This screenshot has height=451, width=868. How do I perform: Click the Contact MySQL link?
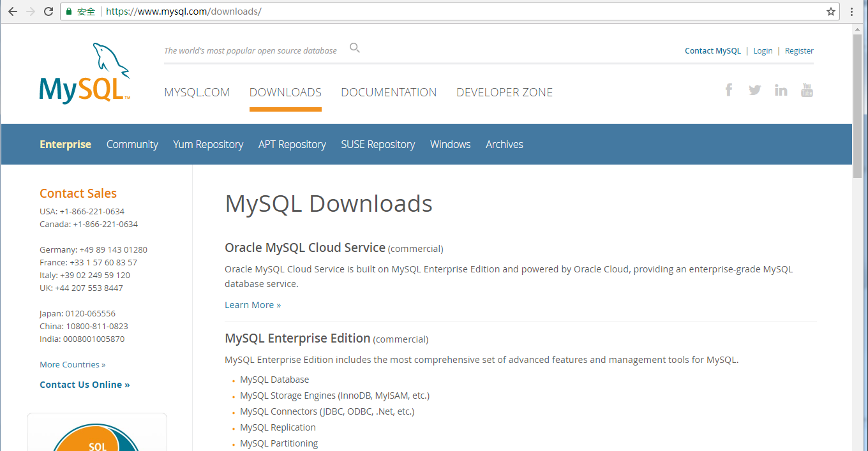point(713,50)
